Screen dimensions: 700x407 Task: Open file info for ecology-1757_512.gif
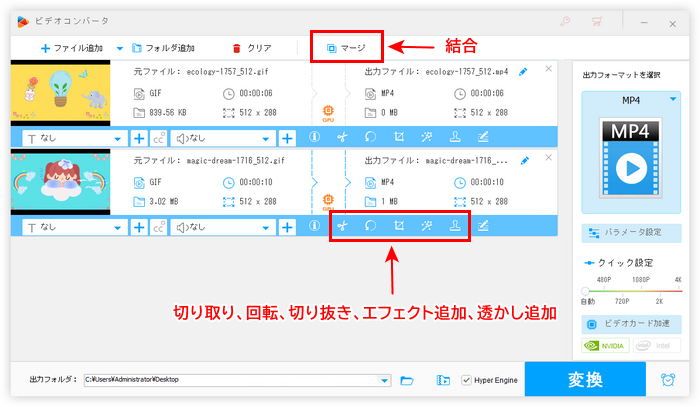tap(314, 137)
